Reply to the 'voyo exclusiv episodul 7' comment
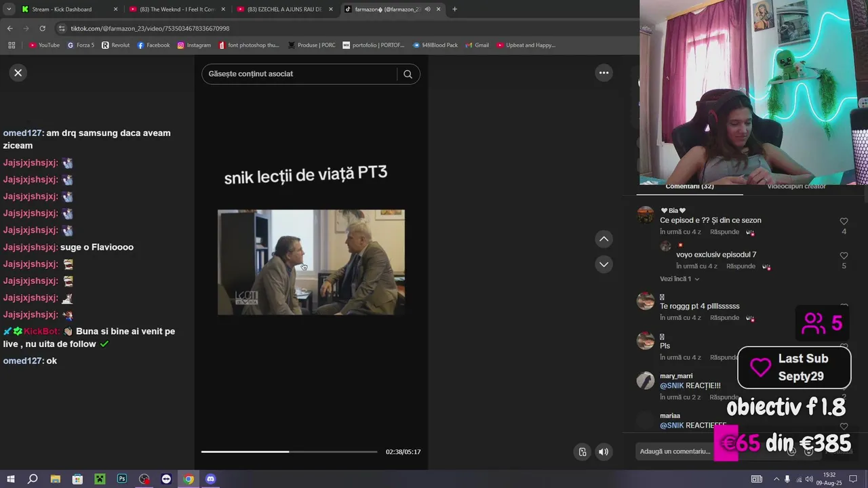868x488 pixels. (x=741, y=266)
